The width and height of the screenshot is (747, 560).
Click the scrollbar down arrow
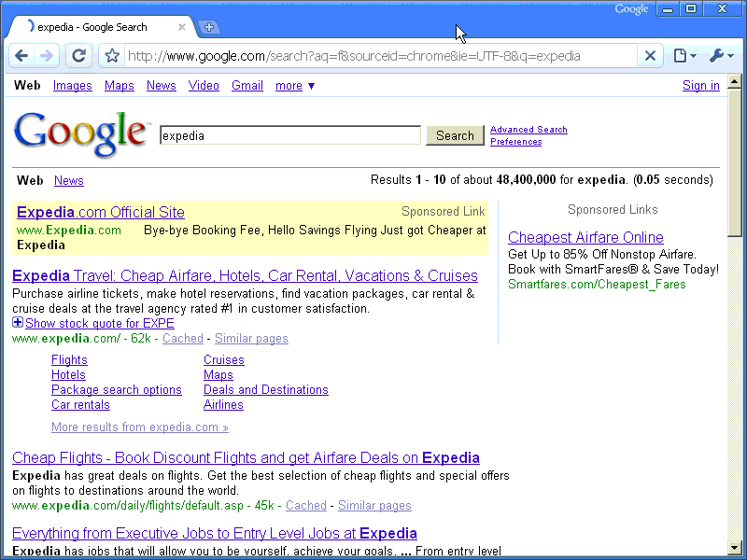pos(734,548)
